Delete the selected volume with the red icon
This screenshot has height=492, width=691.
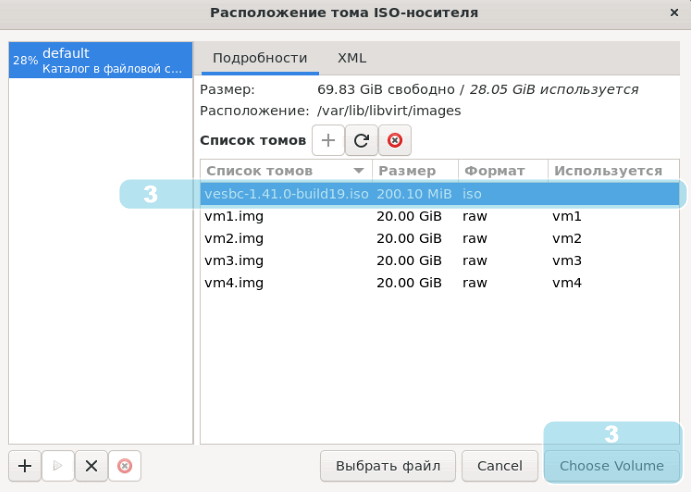coord(394,141)
